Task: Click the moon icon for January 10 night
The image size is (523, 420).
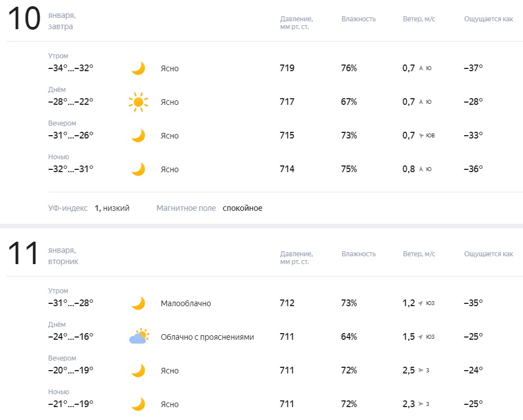Action: [x=138, y=169]
